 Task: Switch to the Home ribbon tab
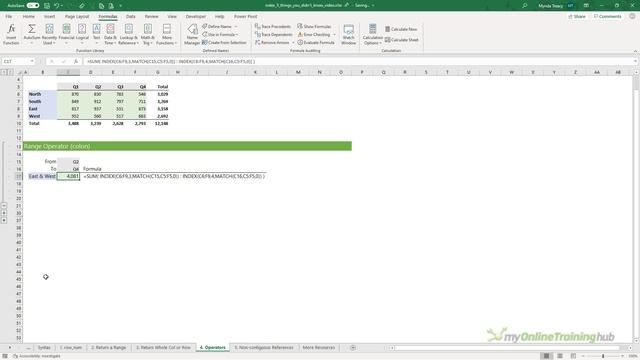[x=29, y=16]
